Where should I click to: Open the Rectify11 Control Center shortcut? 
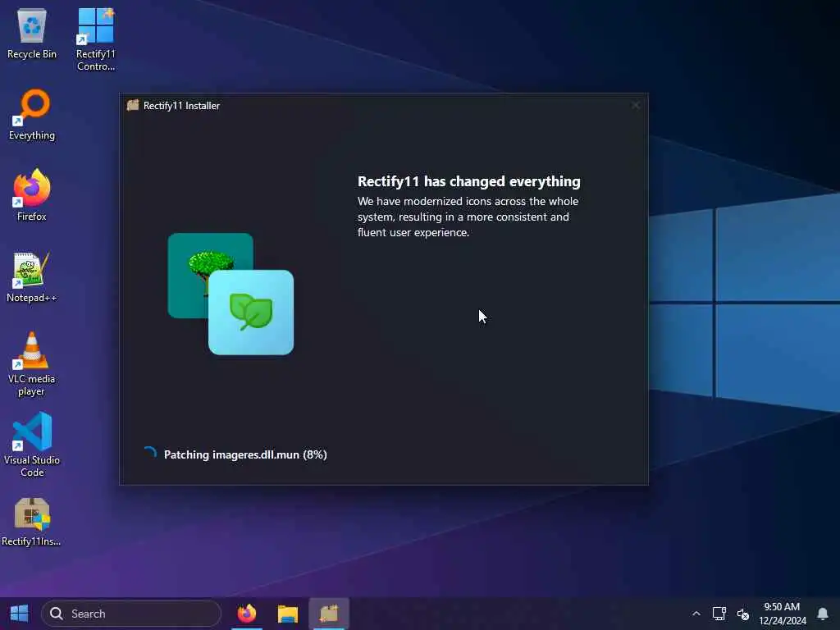95,39
